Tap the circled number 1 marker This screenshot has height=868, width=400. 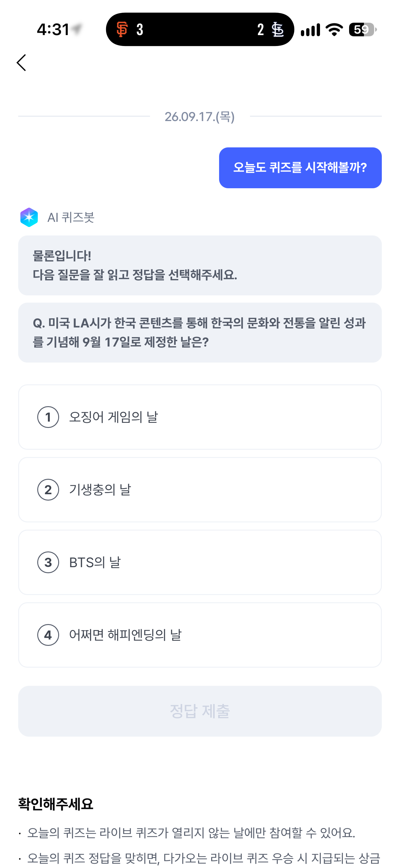click(48, 417)
